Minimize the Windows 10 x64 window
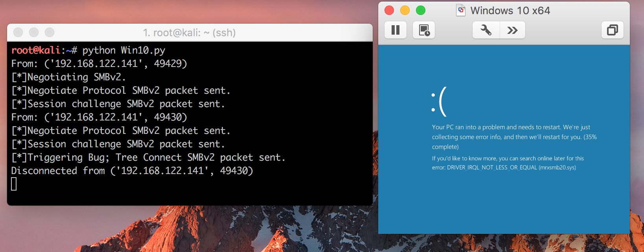This screenshot has width=644, height=252. [405, 10]
